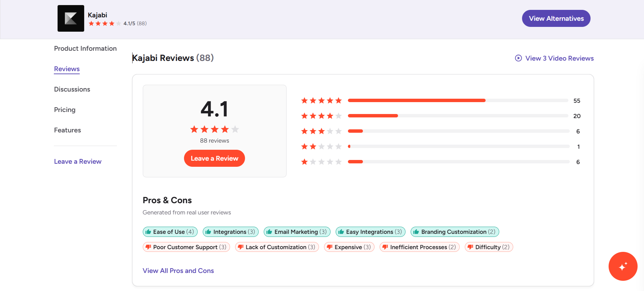Filter by the 3-star rating bar
The height and width of the screenshot is (291, 644).
[459, 131]
